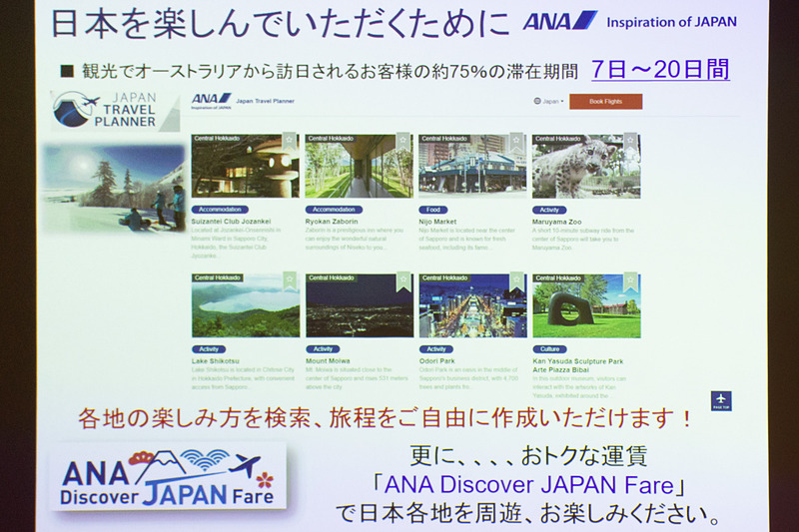Bookmark the Lake Shikotsu card star

tap(290, 279)
